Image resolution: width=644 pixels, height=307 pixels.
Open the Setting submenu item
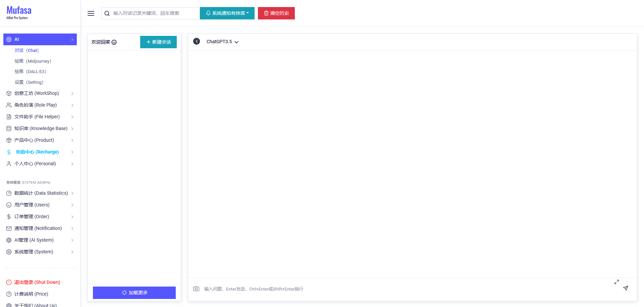coord(29,82)
